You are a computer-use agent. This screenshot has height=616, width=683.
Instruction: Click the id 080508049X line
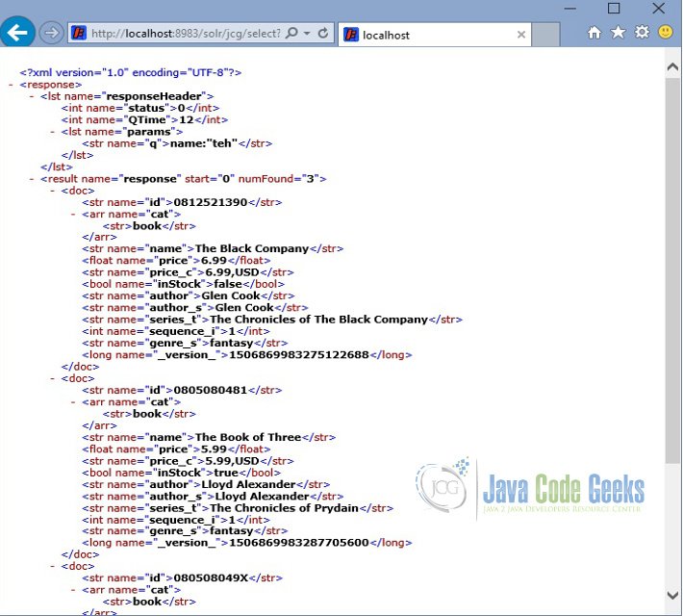tap(183, 578)
